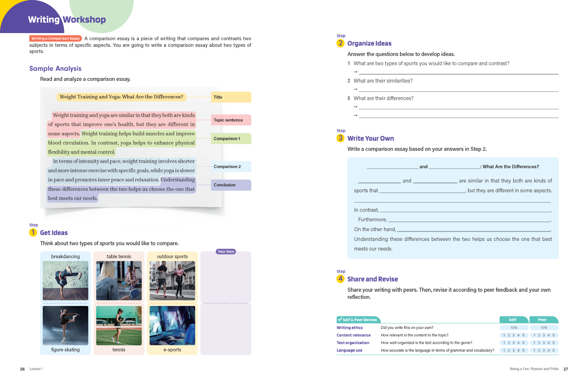Click the Y/N field under Self column

(x=514, y=328)
